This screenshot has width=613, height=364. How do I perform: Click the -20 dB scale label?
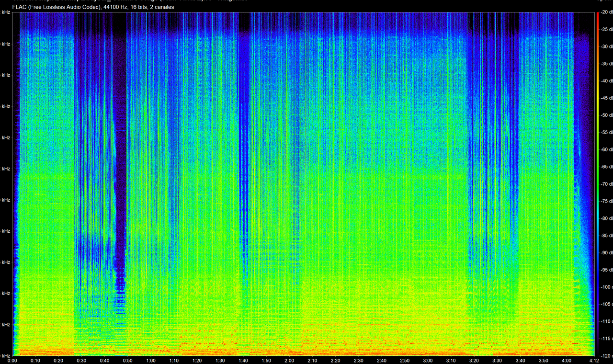point(606,12)
